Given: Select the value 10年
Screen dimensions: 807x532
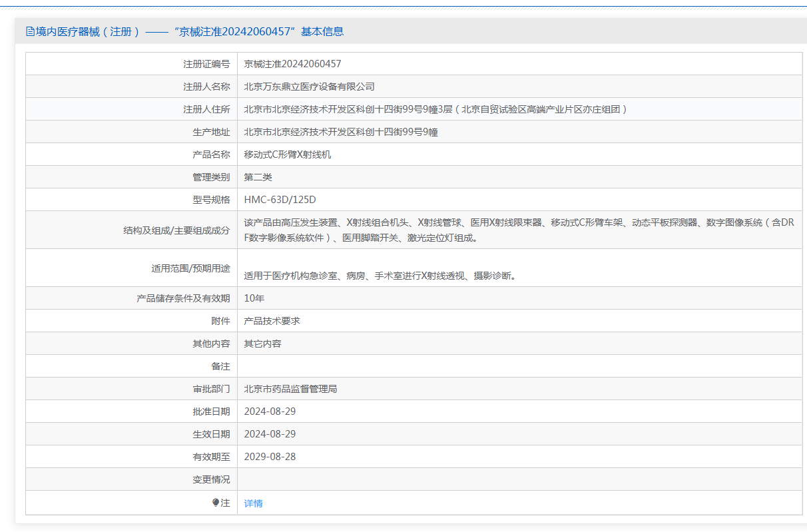Looking at the screenshot, I should tap(254, 298).
